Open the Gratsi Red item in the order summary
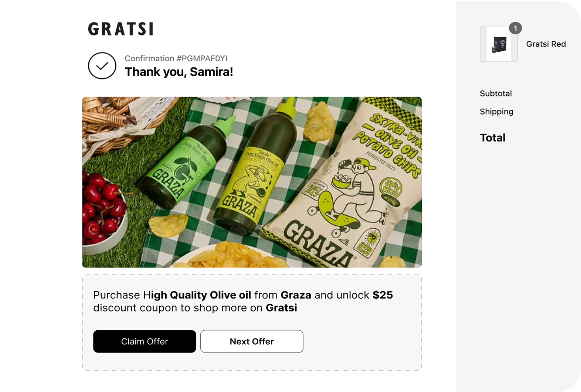 [x=546, y=44]
